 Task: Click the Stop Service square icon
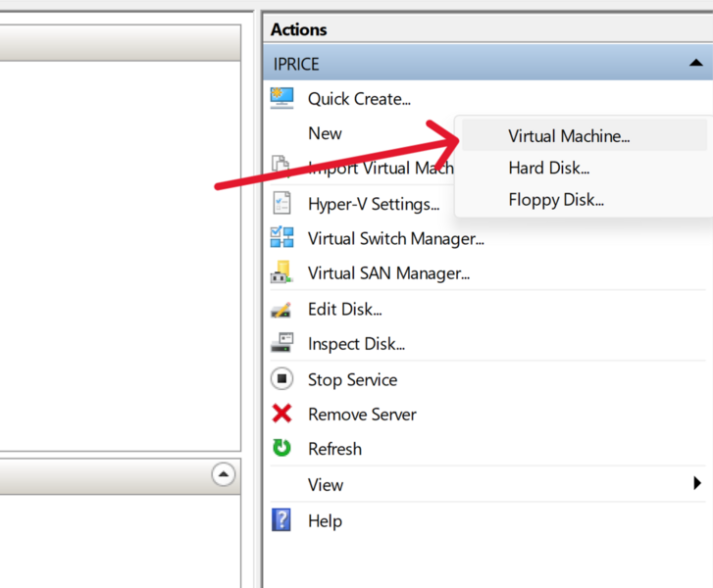tap(281, 378)
